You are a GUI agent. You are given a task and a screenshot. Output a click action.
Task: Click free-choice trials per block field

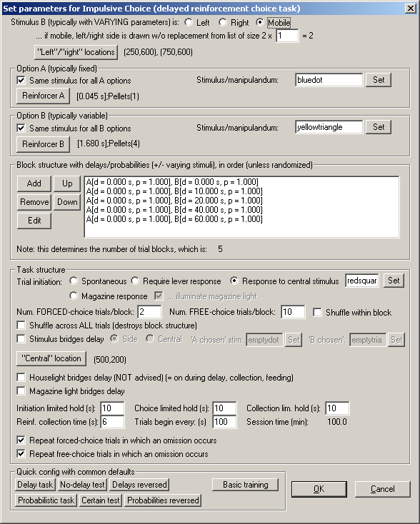point(293,312)
